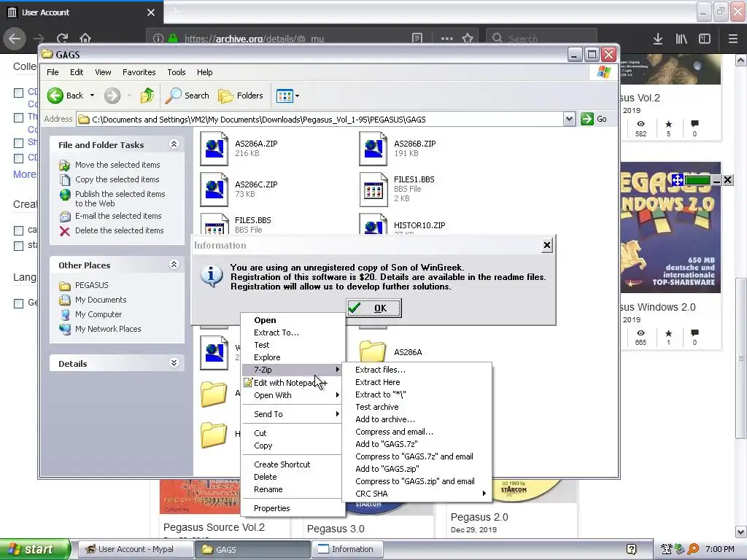Open the Help menu in Explorer
The image size is (747, 560).
(x=205, y=72)
